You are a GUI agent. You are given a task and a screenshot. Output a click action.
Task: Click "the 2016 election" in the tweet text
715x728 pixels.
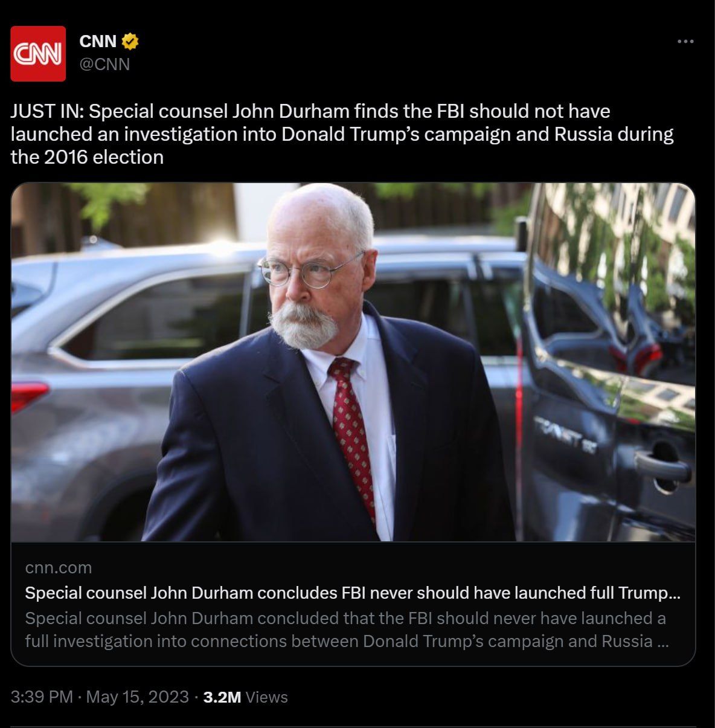pyautogui.click(x=87, y=157)
